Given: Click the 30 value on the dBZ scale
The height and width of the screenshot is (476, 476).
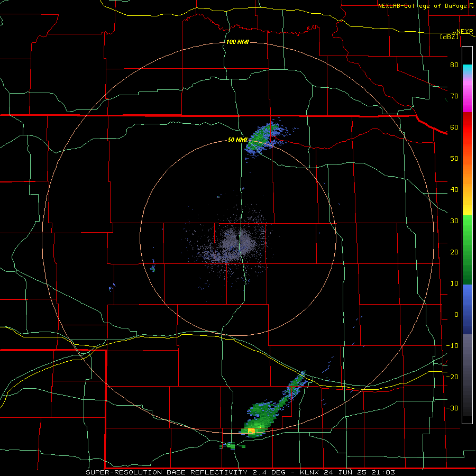Looking at the screenshot, I should 454,221.
